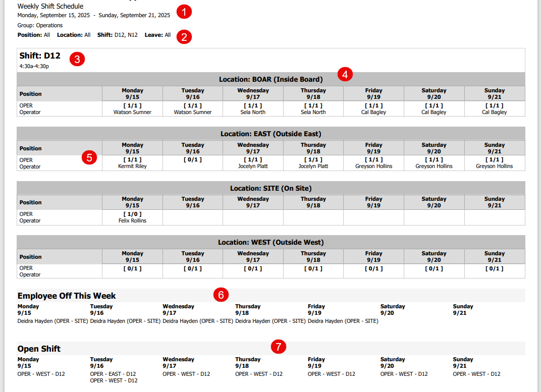The image size is (541, 392).
Task: Select the "[ 0/1 ]" Tuesday EAST cell
Action: coord(193,163)
